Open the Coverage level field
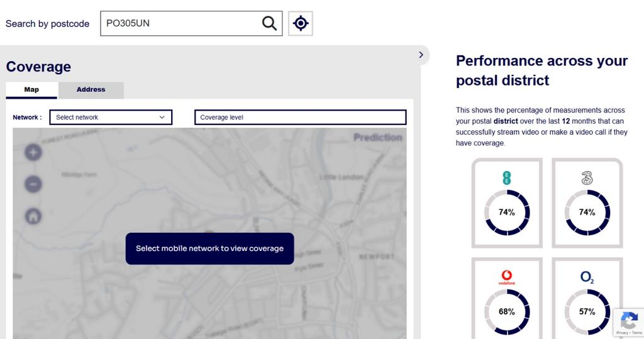The image size is (644, 339). tap(300, 117)
